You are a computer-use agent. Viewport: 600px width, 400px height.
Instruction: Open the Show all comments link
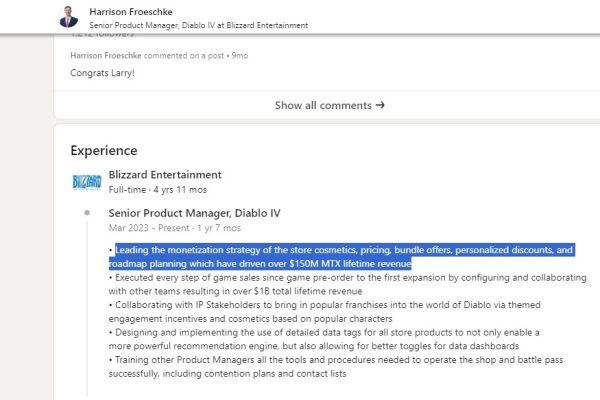click(329, 105)
